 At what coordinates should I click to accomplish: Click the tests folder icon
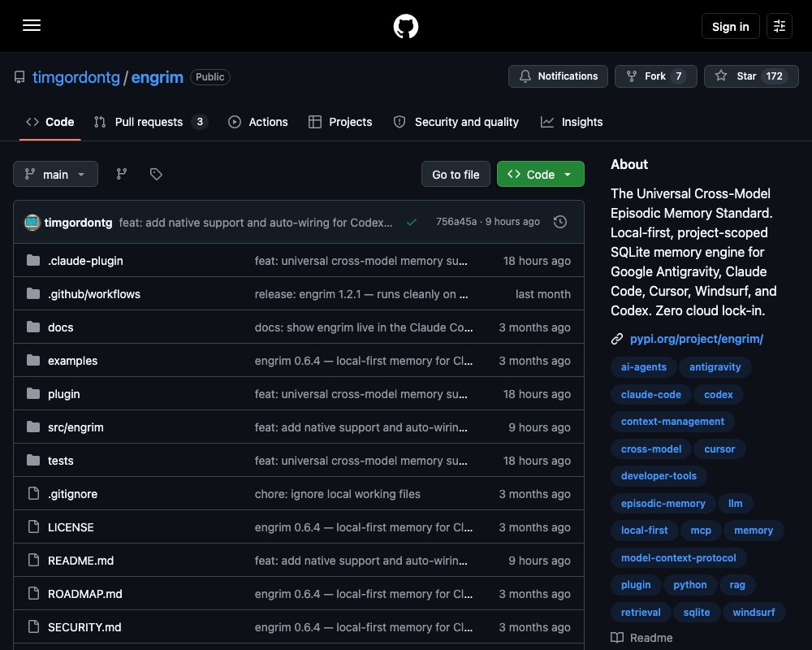(33, 460)
